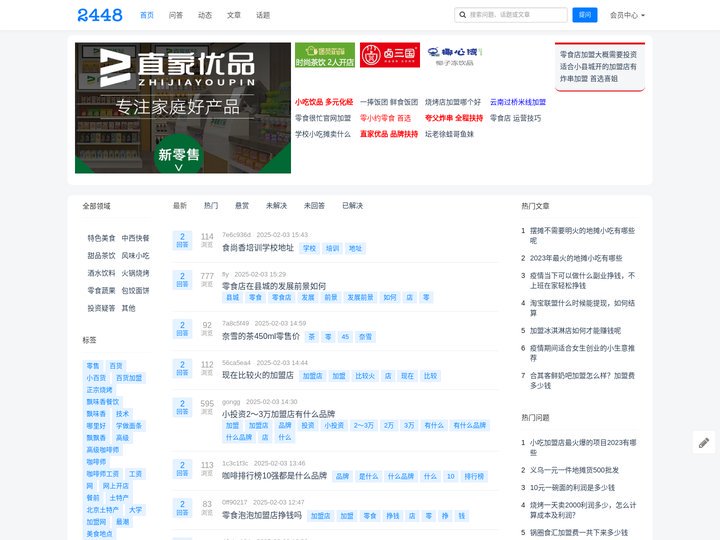720x540 pixels.
Task: Select the 投资疑答 category
Action: coord(101,308)
